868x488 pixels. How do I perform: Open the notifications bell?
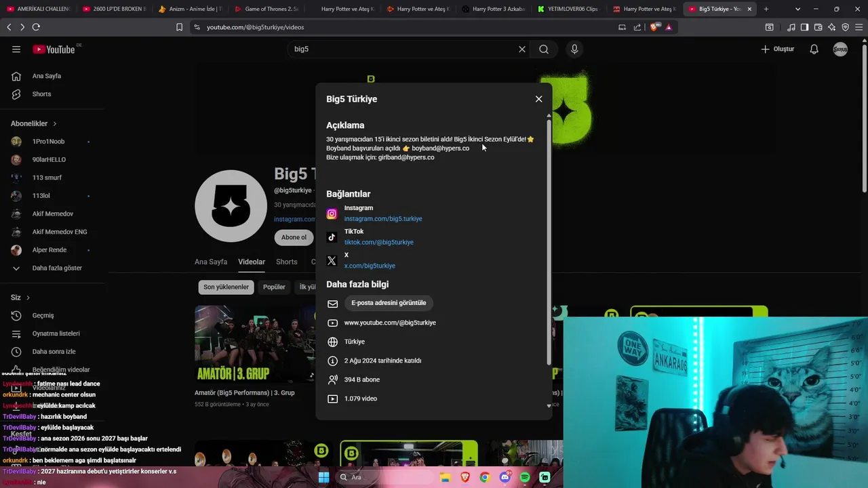[x=814, y=49]
